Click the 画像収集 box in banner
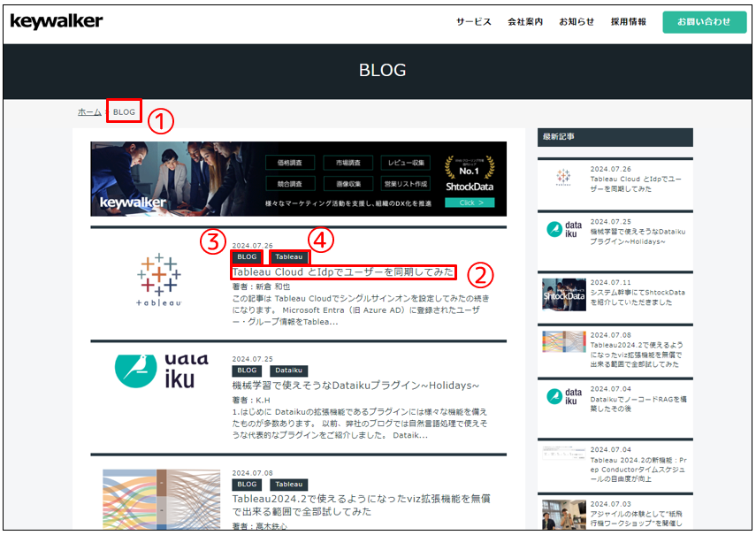 click(348, 184)
